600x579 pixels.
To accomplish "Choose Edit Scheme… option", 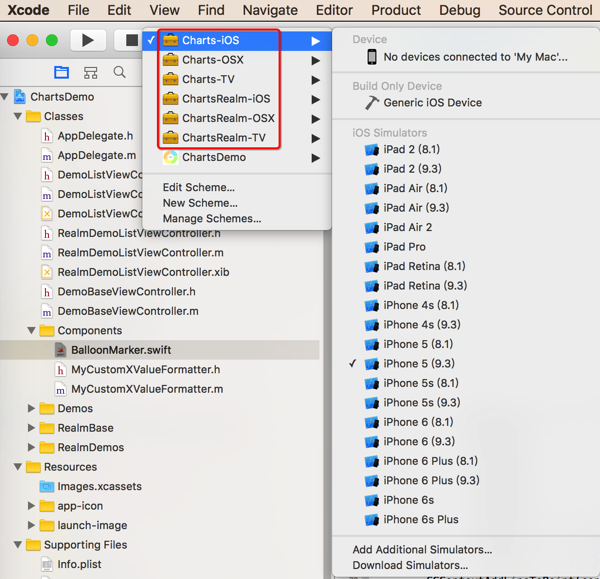I will [199, 188].
